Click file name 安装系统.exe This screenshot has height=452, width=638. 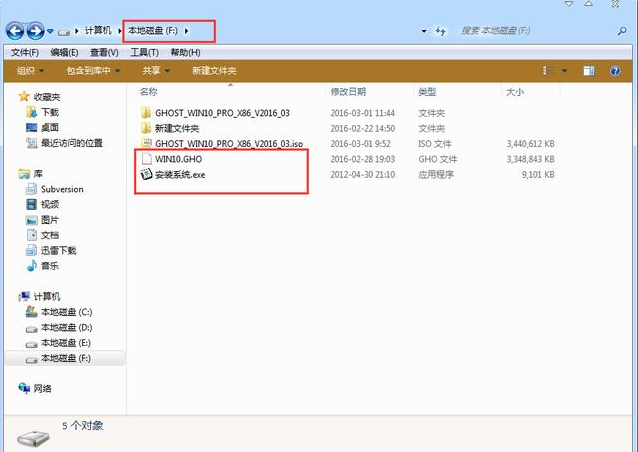click(x=180, y=175)
